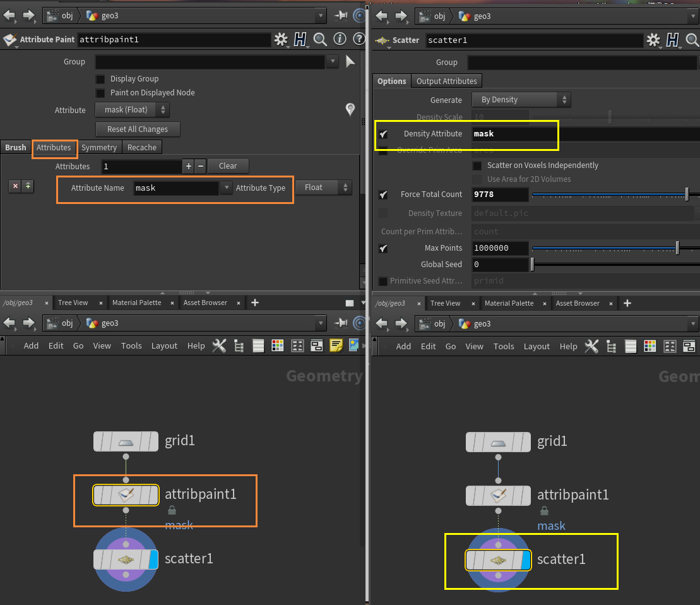
Task: Open Attribute mask (Float) dropdown
Action: point(133,110)
